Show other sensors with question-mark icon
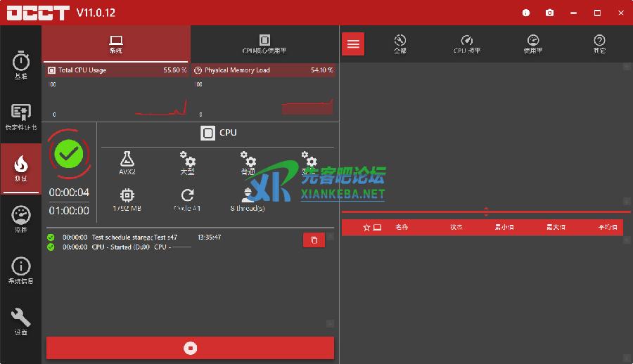 tap(599, 44)
